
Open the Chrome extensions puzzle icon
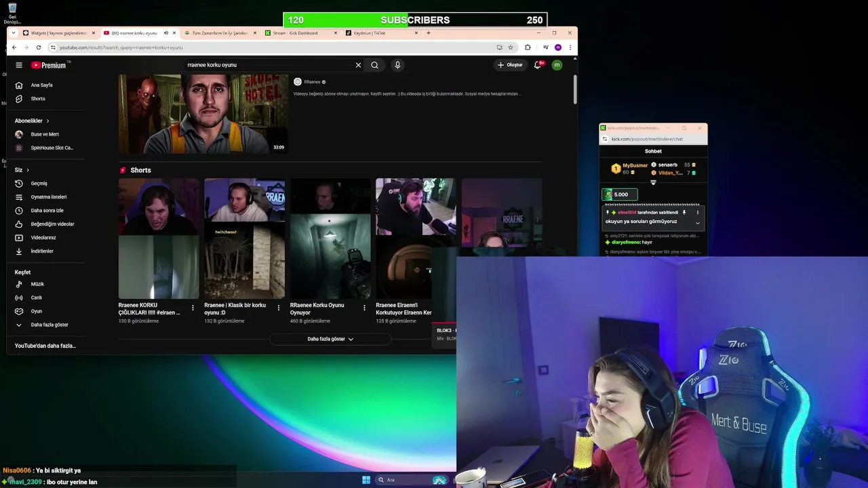click(528, 47)
